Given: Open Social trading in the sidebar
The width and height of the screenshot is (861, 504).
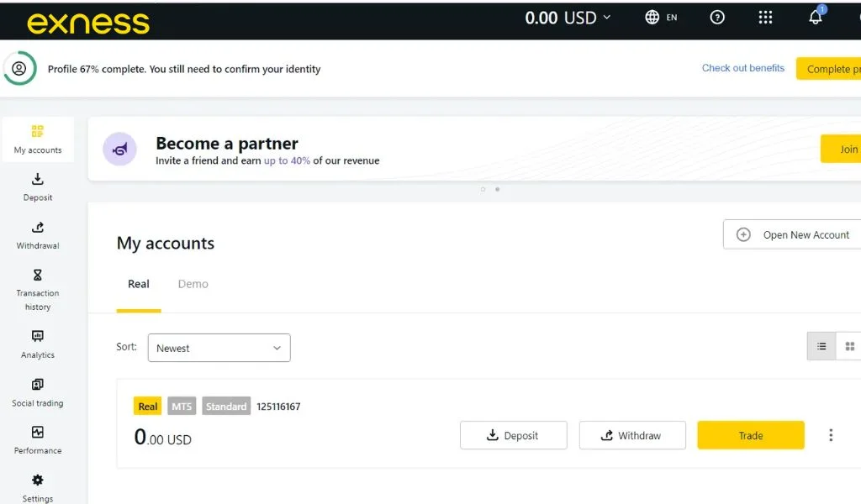Looking at the screenshot, I should point(38,392).
